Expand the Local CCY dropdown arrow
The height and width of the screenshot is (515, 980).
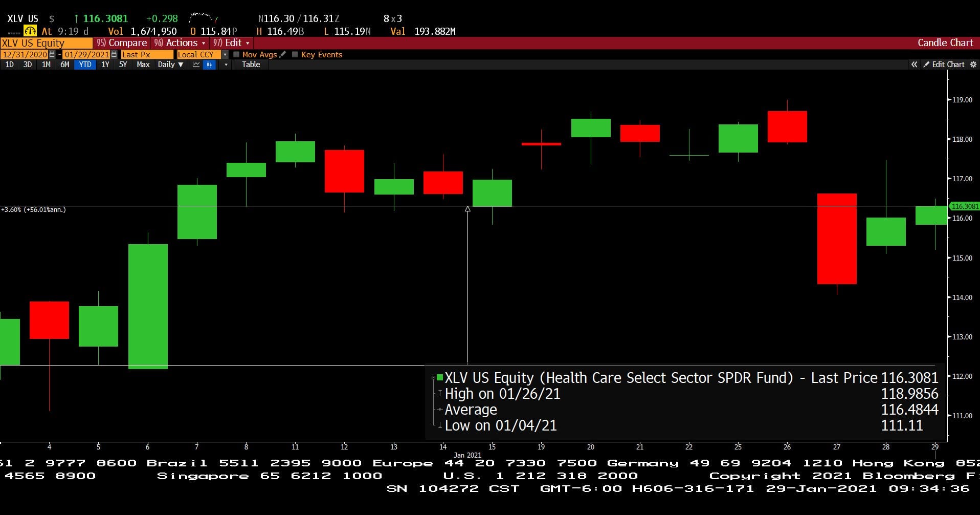click(x=225, y=54)
